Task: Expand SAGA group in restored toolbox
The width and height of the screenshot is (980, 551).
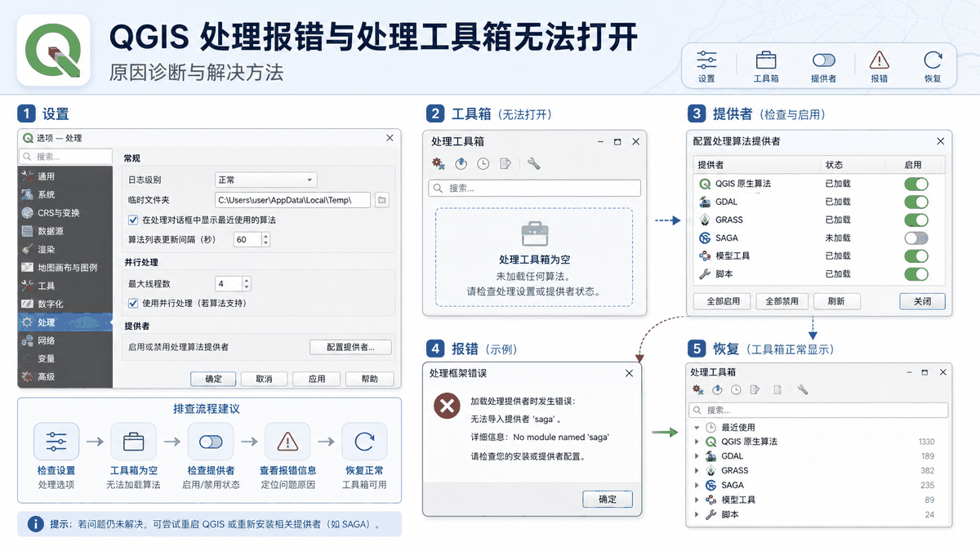Action: [x=697, y=485]
